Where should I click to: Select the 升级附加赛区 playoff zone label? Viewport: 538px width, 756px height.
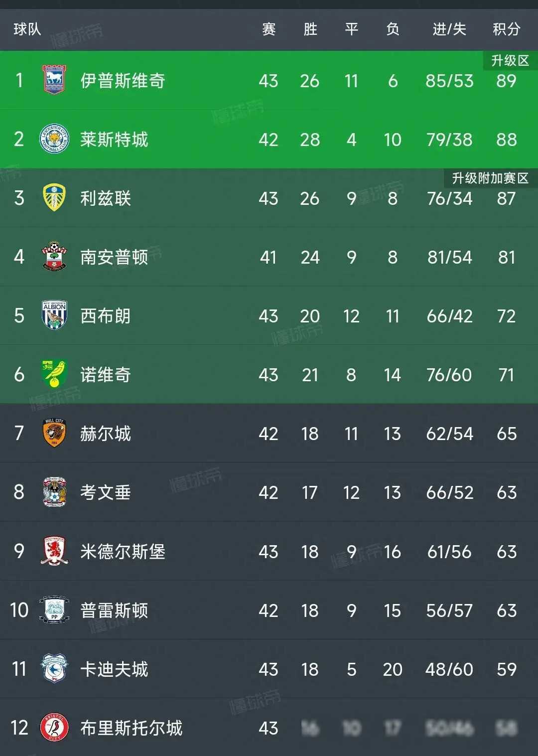tap(491, 178)
